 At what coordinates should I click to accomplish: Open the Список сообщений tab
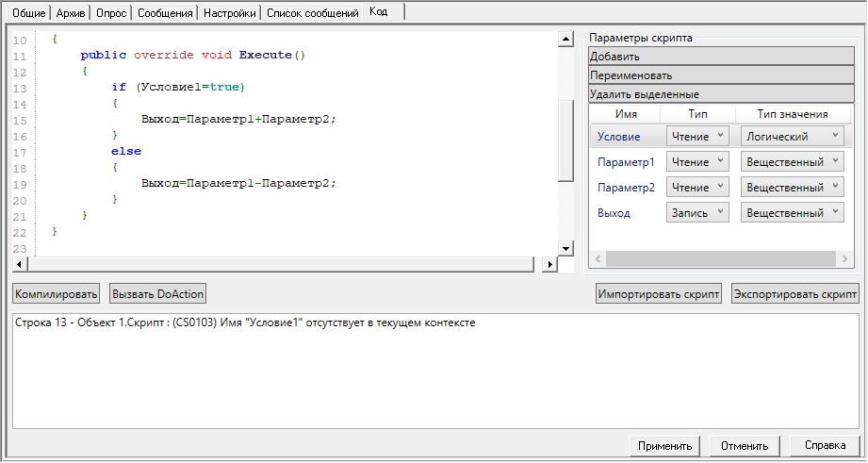coord(313,13)
